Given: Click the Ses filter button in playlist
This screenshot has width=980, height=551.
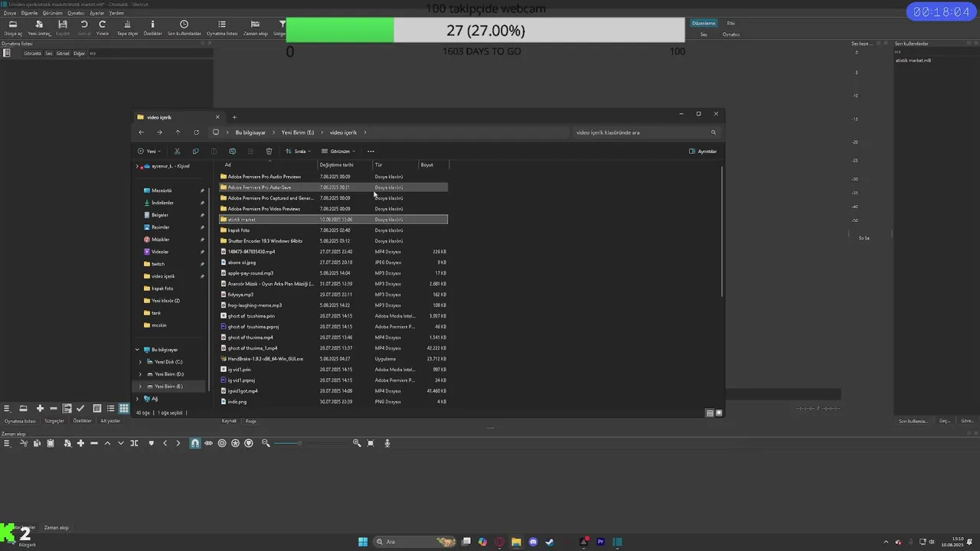Looking at the screenshot, I should click(49, 54).
